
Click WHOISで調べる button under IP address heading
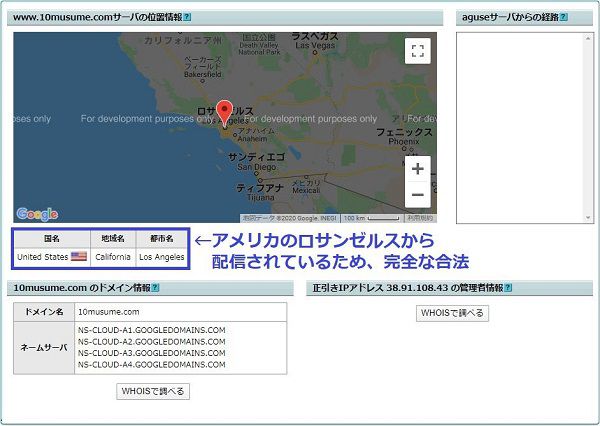(x=452, y=313)
